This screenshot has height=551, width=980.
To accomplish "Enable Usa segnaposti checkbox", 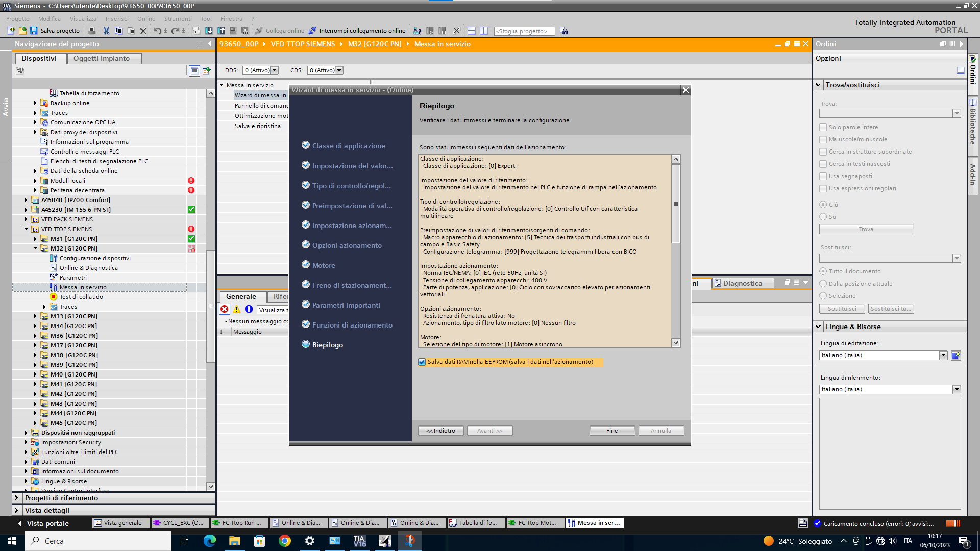I will tap(823, 176).
